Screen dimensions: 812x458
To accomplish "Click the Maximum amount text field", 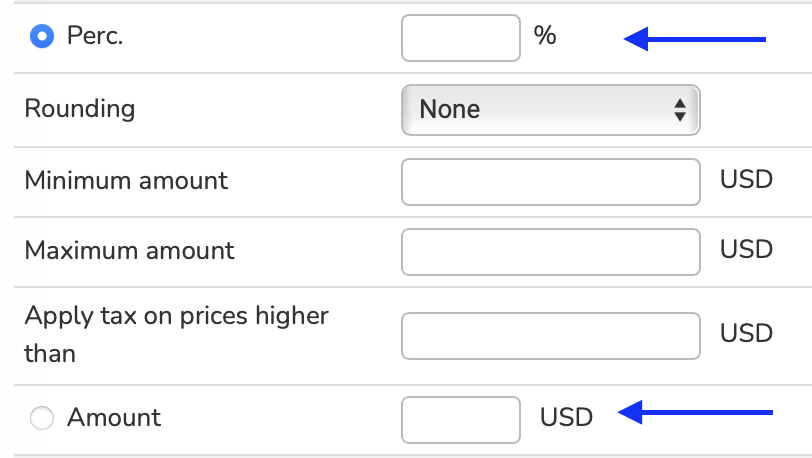I will pyautogui.click(x=549, y=251).
